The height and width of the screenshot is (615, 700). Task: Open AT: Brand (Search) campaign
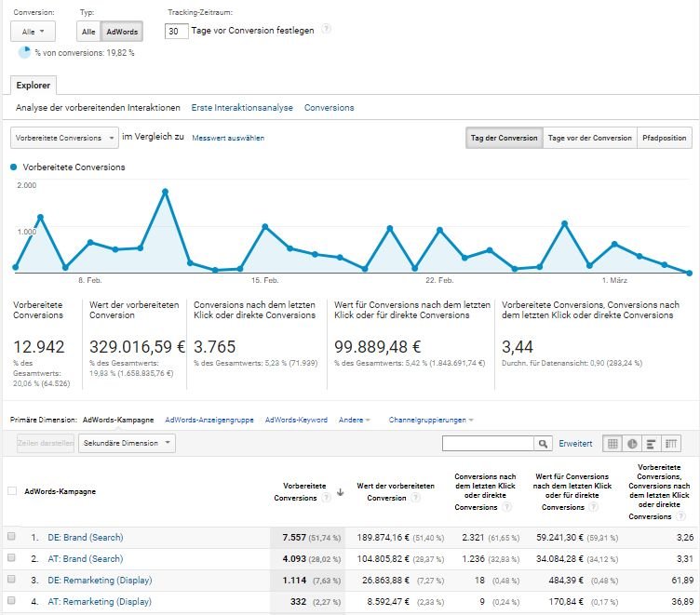coord(86,559)
